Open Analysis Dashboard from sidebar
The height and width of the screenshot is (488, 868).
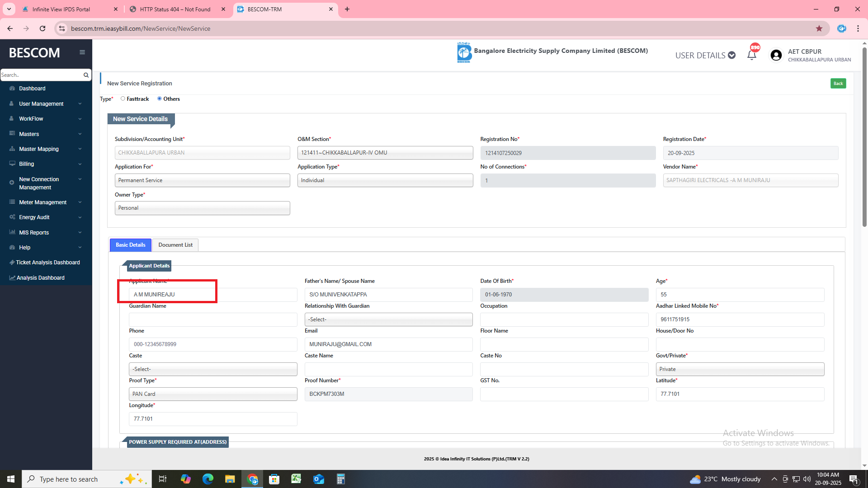pos(40,278)
